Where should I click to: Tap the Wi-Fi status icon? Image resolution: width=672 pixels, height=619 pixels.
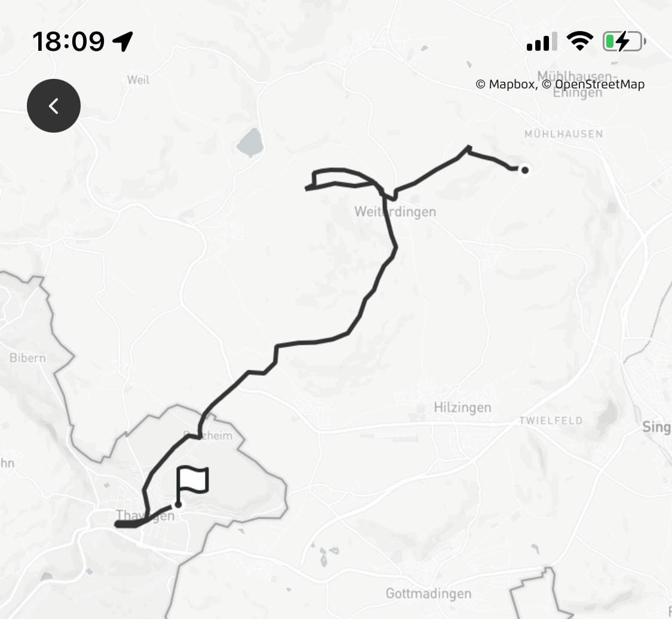(579, 41)
